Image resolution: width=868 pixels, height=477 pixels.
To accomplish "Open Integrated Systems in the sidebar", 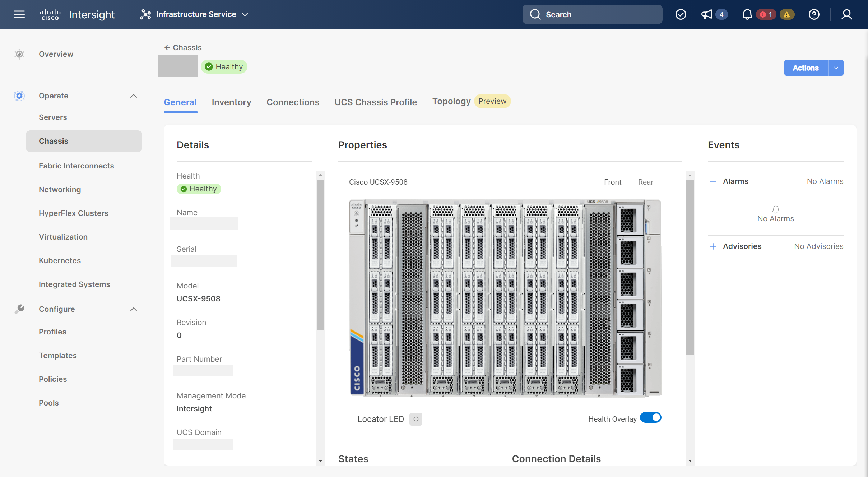I will (74, 284).
